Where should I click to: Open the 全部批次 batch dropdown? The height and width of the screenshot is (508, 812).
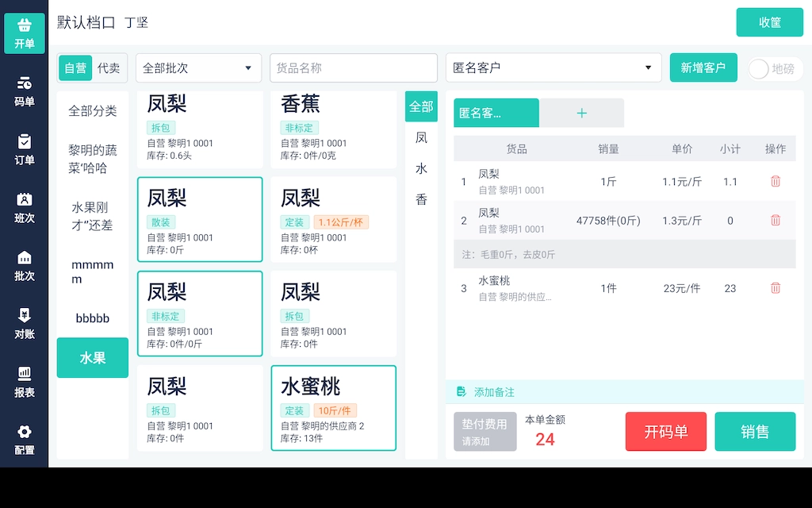[198, 68]
